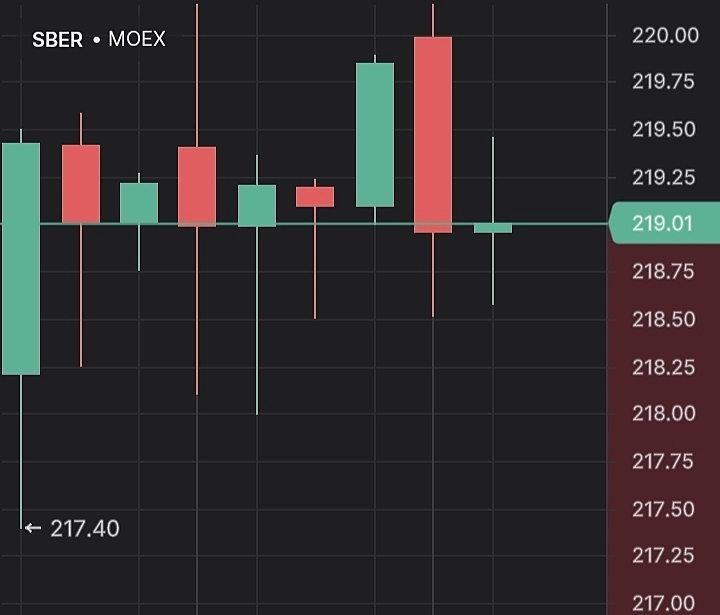The width and height of the screenshot is (720, 615).
Task: Click the 218.00 price axis label
Action: [665, 414]
